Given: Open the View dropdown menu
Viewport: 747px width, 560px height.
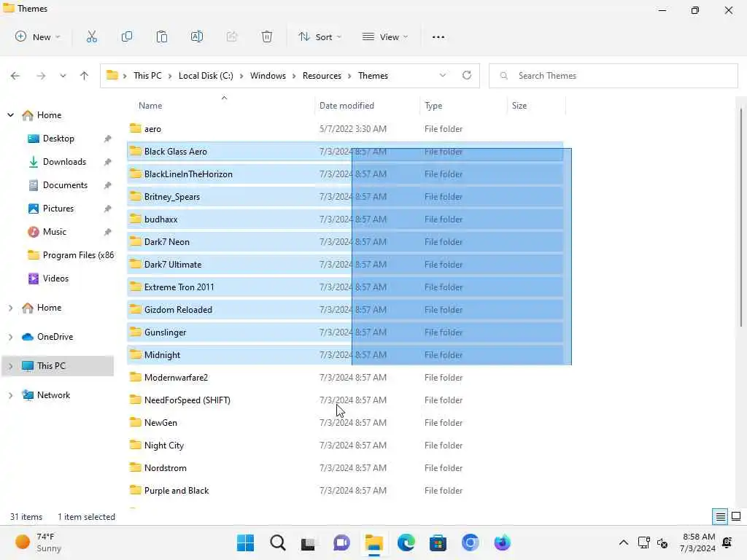Looking at the screenshot, I should (385, 36).
